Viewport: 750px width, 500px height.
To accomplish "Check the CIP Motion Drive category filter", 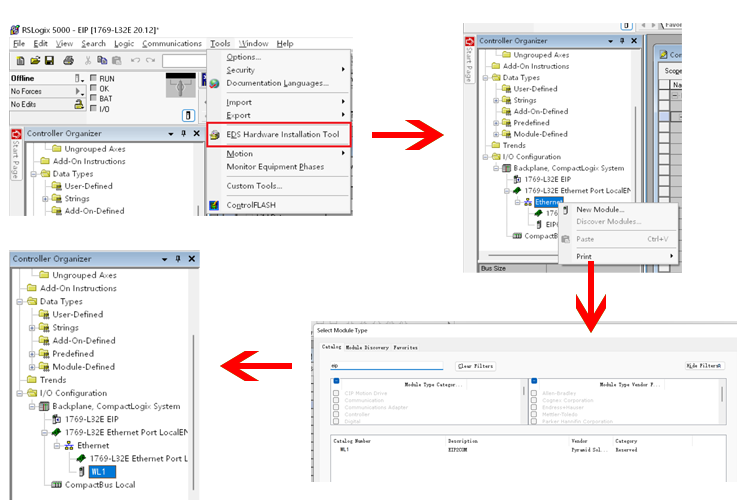I will point(336,393).
